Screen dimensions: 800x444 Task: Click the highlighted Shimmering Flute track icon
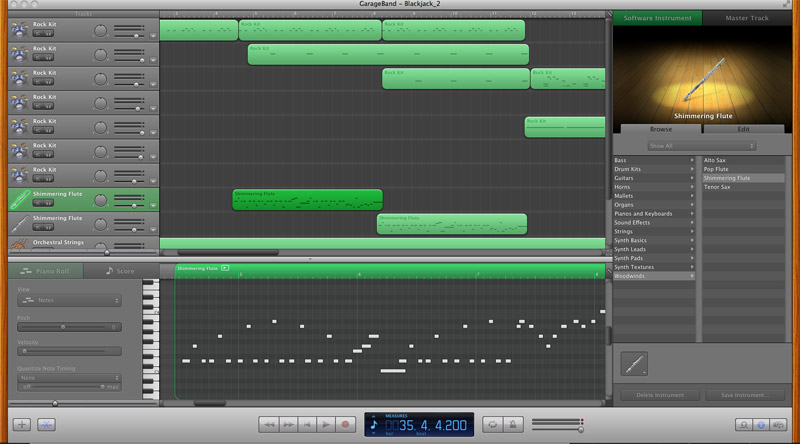(x=19, y=200)
